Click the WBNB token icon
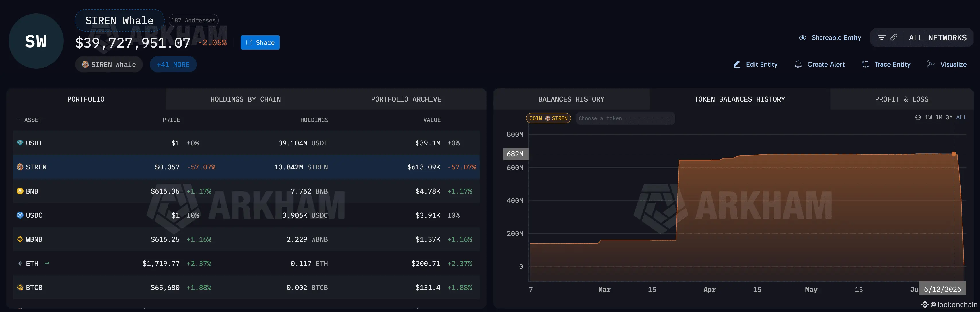The image size is (980, 312). 20,239
